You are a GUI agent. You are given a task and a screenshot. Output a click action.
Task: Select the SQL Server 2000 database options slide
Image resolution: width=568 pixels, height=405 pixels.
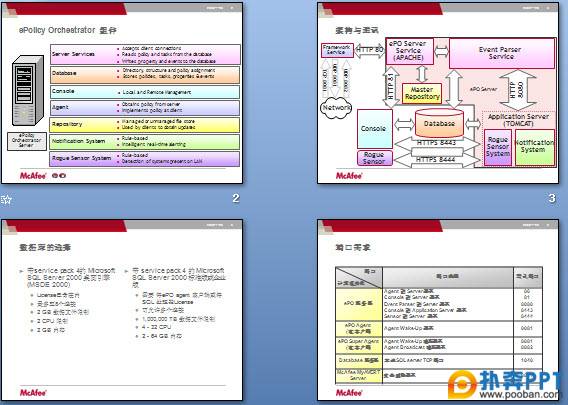122,310
